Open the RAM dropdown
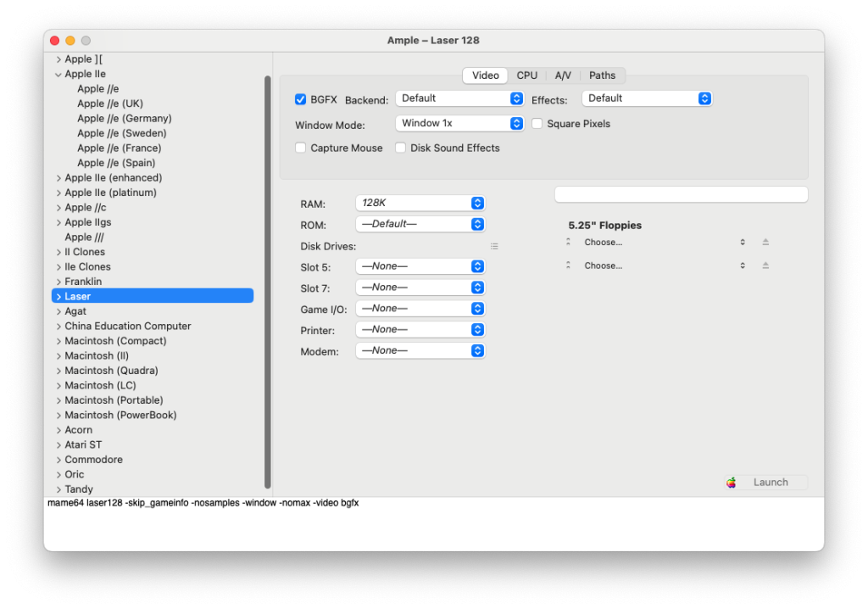This screenshot has height=609, width=868. [x=420, y=203]
